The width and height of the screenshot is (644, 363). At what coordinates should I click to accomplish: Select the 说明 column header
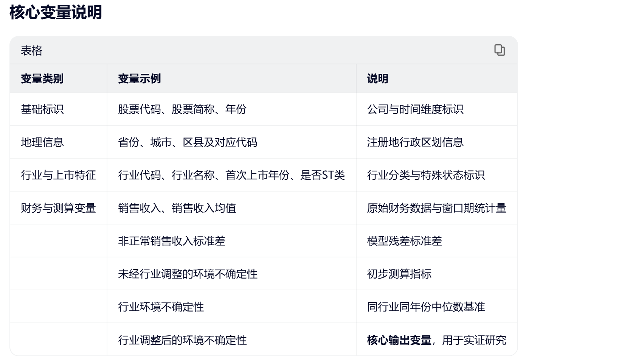[377, 79]
